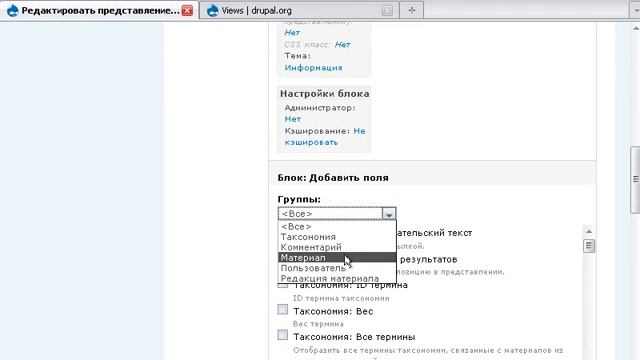Click Настройки блока heading
640x360 pixels.
pyautogui.click(x=324, y=94)
